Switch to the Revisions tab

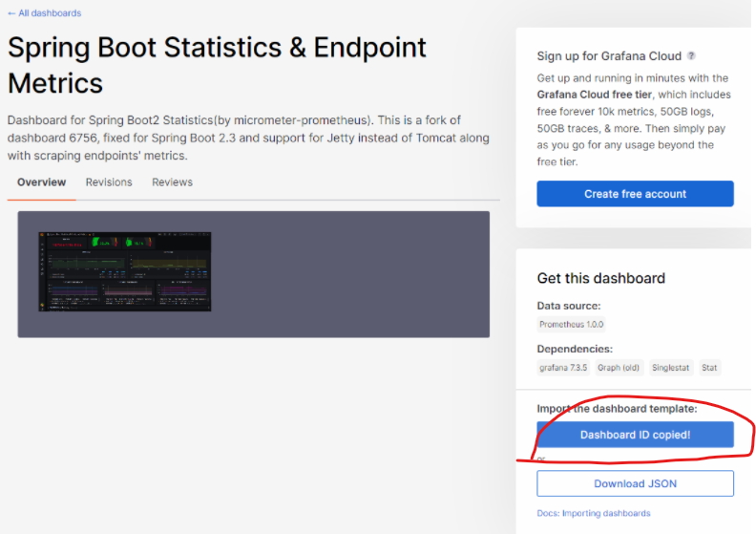(109, 182)
